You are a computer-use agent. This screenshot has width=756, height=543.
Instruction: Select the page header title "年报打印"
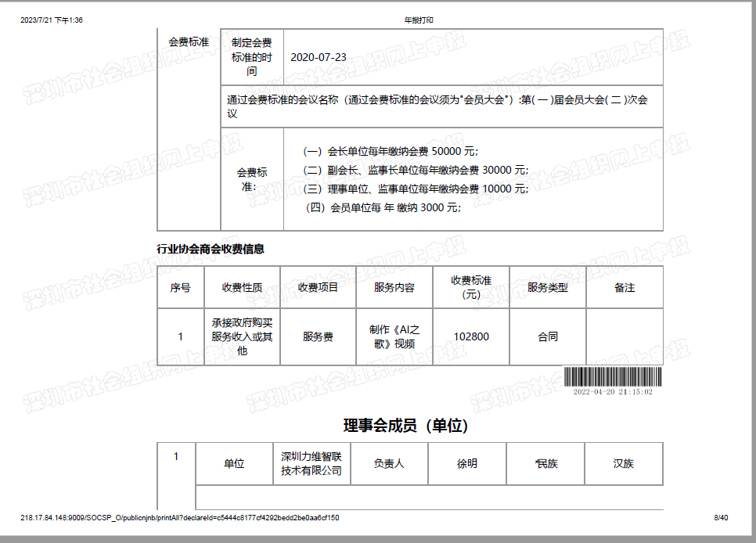[419, 20]
